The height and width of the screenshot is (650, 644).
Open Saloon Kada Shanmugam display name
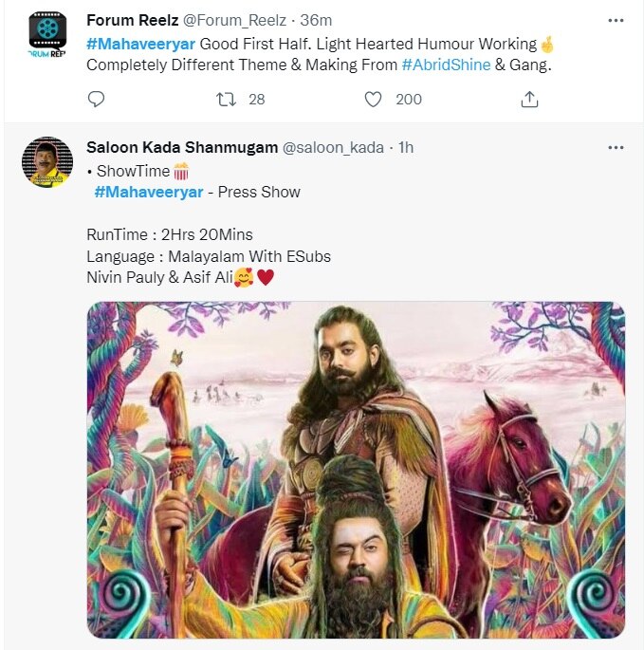pos(180,147)
